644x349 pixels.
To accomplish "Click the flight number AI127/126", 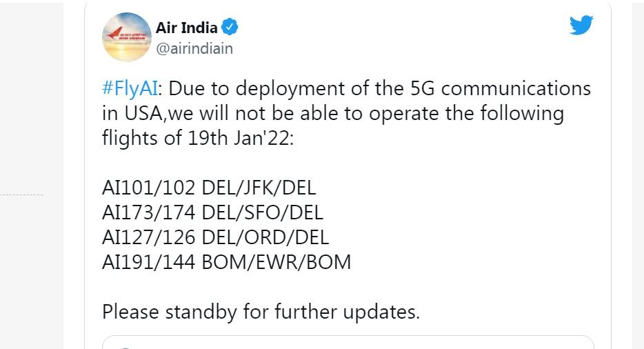I will pos(149,237).
